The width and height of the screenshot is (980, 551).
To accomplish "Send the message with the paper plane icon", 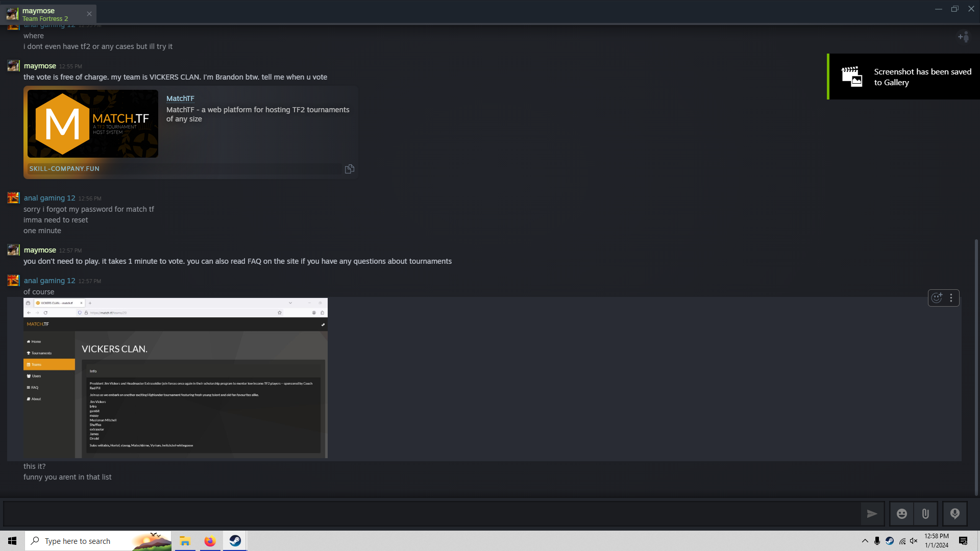I will click(872, 514).
